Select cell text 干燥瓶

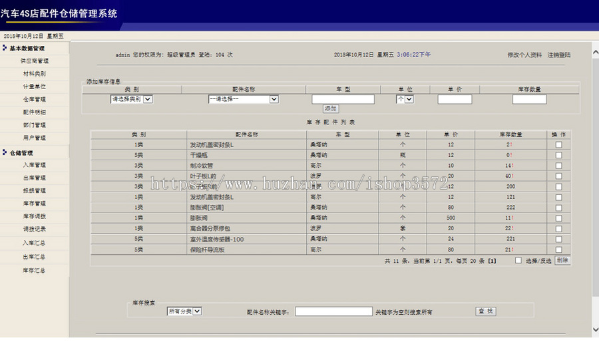198,155
